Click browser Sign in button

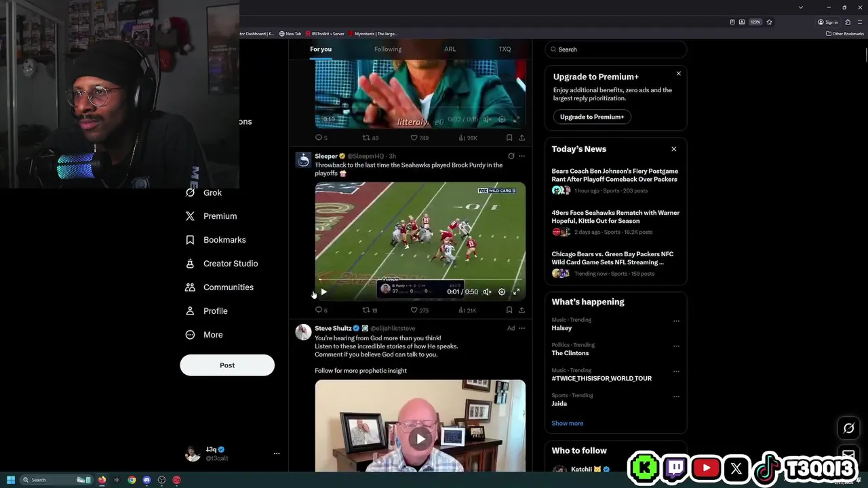tap(828, 22)
